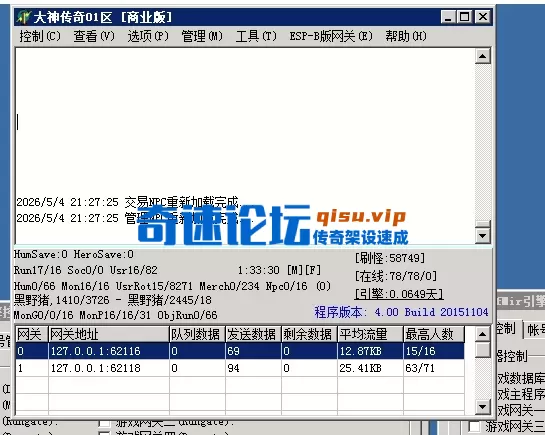This screenshot has height=435, width=545.
Task: Click inside the log text area
Action: pos(245,146)
